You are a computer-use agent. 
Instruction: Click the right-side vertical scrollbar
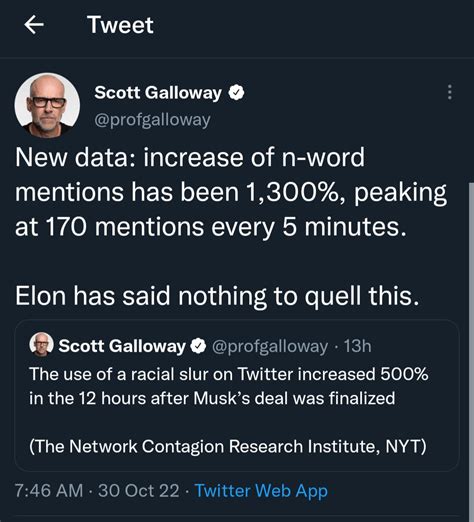(x=471, y=350)
